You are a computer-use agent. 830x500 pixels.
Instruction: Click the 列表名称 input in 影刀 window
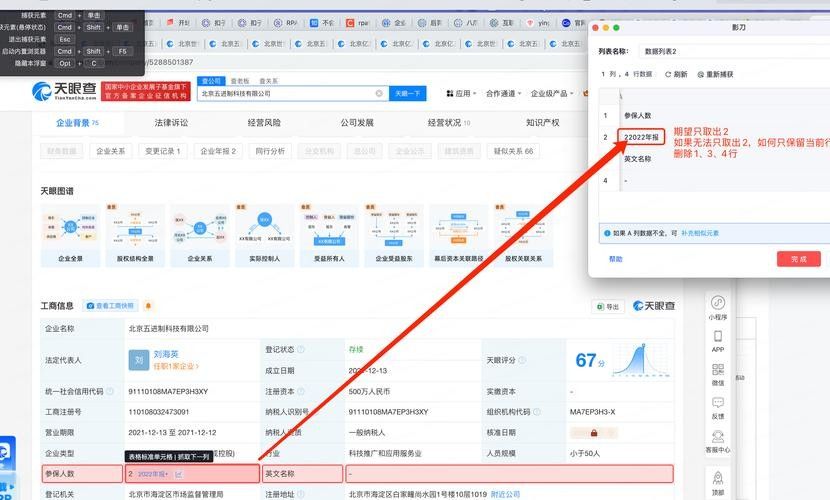click(x=734, y=51)
